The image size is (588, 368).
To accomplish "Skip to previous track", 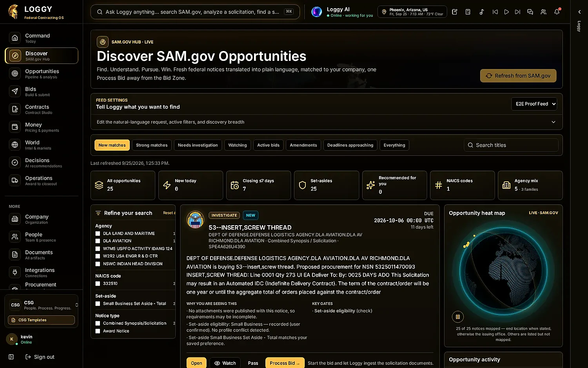I will [495, 12].
